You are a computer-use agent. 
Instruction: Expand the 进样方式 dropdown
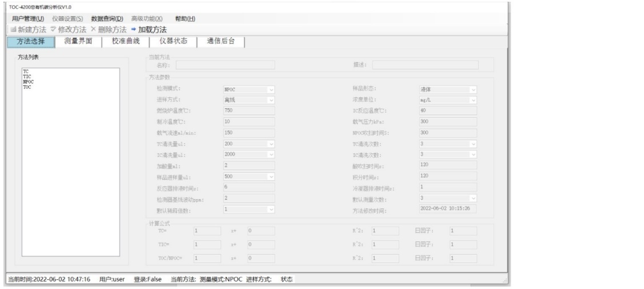coord(271,100)
